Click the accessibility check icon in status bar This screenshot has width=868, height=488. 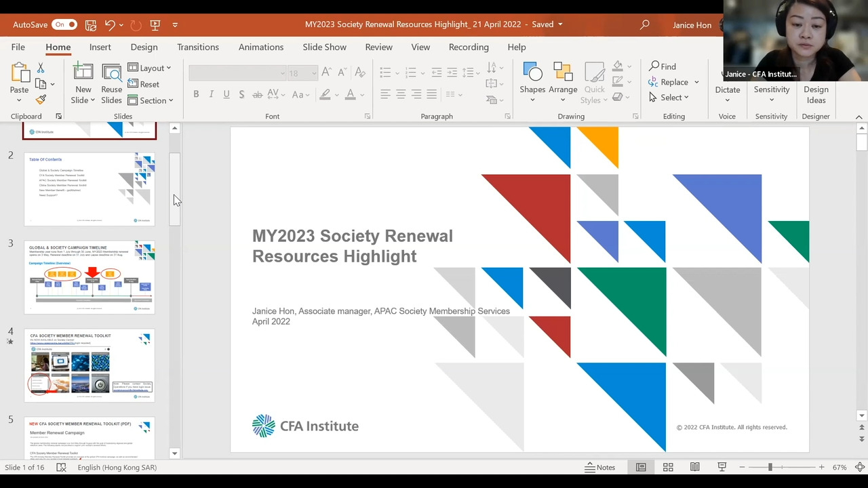click(61, 467)
